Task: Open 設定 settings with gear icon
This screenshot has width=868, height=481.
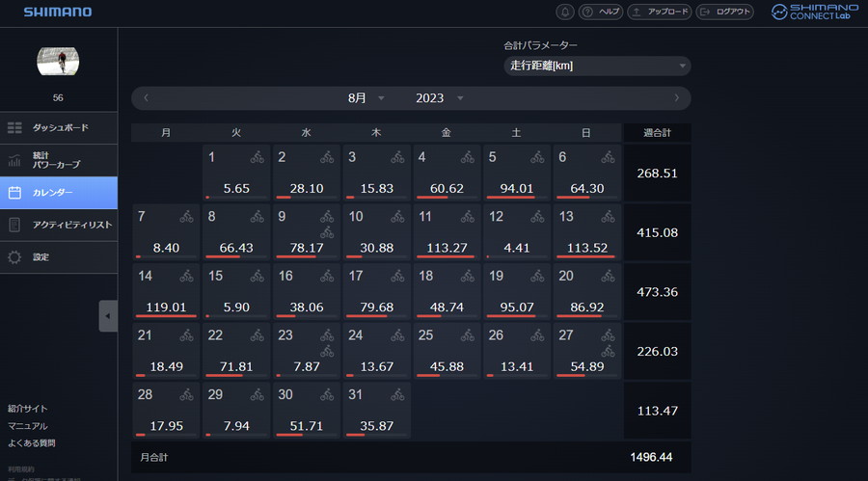Action: click(x=59, y=257)
